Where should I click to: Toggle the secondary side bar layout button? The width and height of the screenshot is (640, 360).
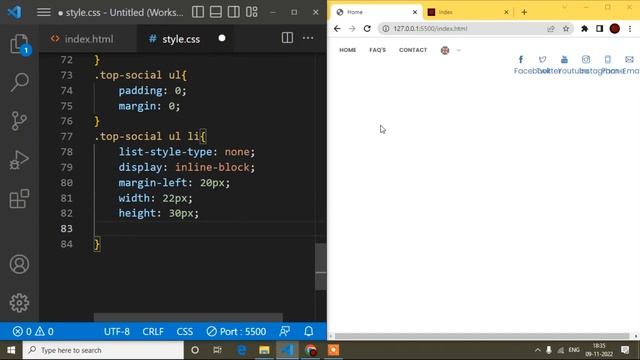coord(234,12)
